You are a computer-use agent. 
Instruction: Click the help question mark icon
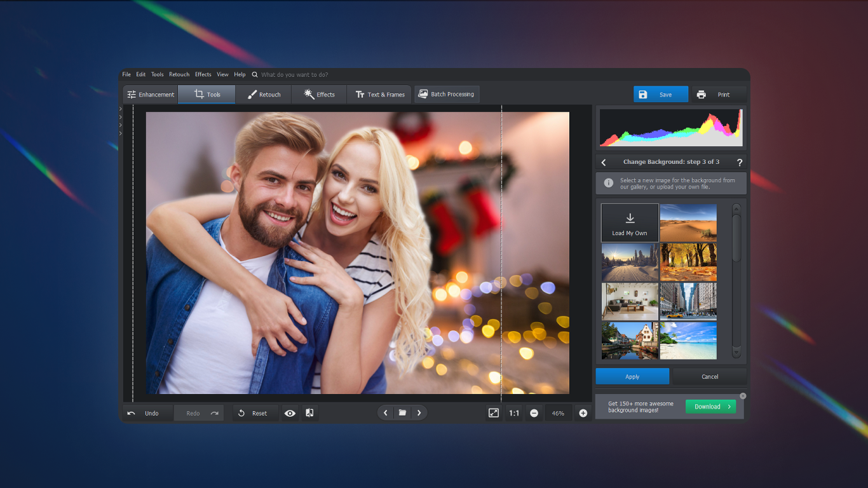coord(739,163)
